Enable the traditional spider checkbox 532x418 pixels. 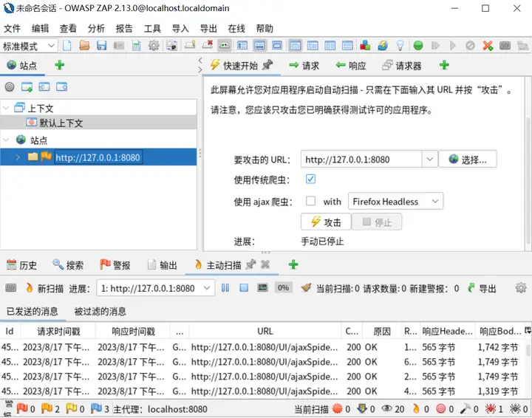(x=310, y=179)
